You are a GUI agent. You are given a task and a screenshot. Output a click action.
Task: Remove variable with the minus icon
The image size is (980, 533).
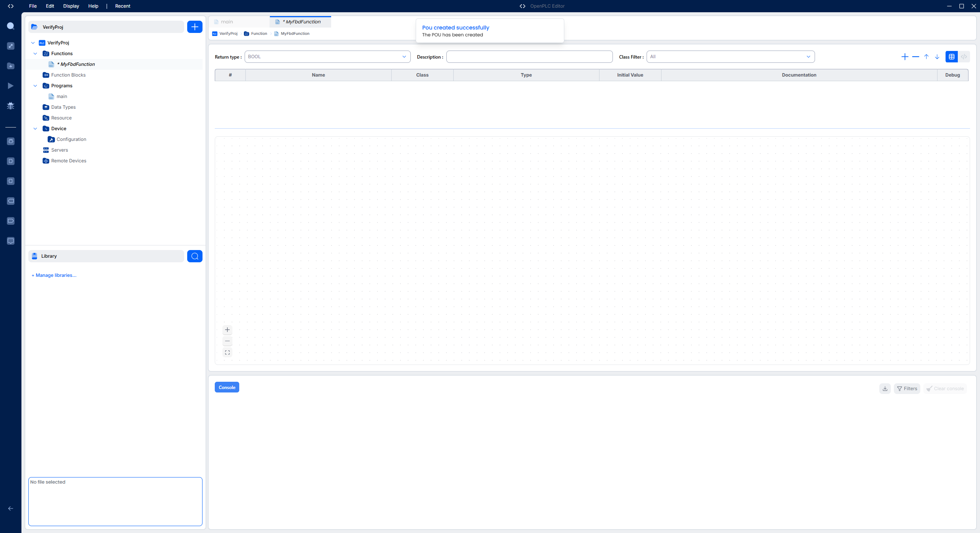(916, 57)
